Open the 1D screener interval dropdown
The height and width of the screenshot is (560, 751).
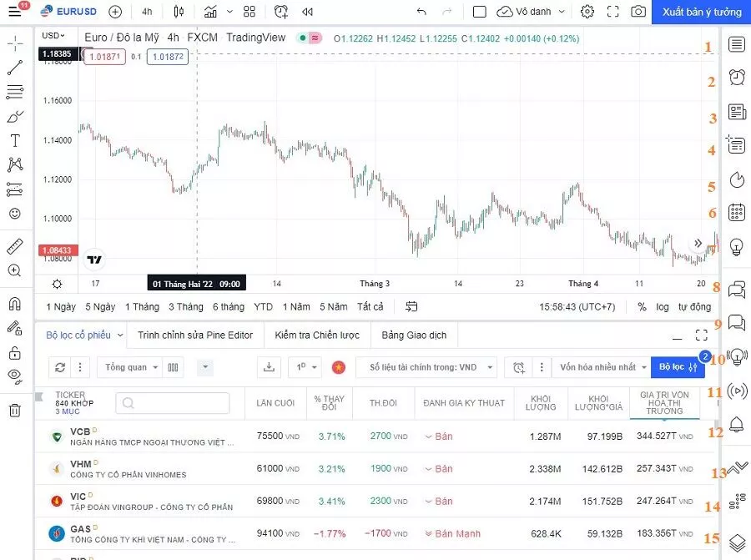306,367
